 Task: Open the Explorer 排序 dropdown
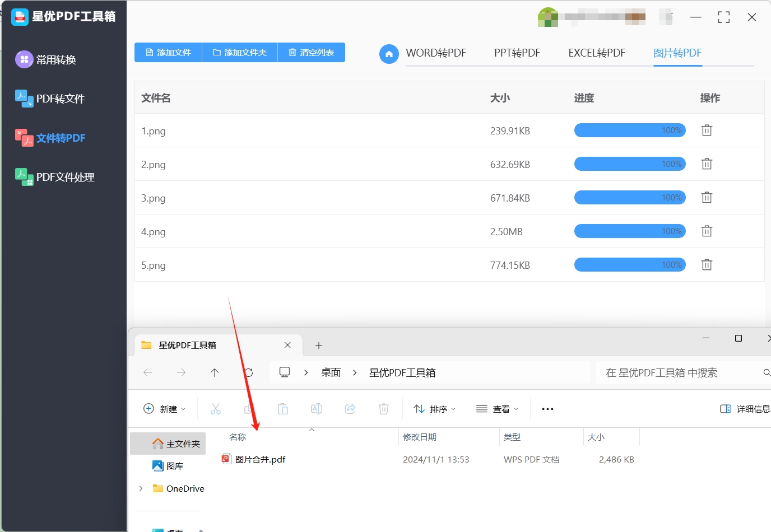[434, 409]
